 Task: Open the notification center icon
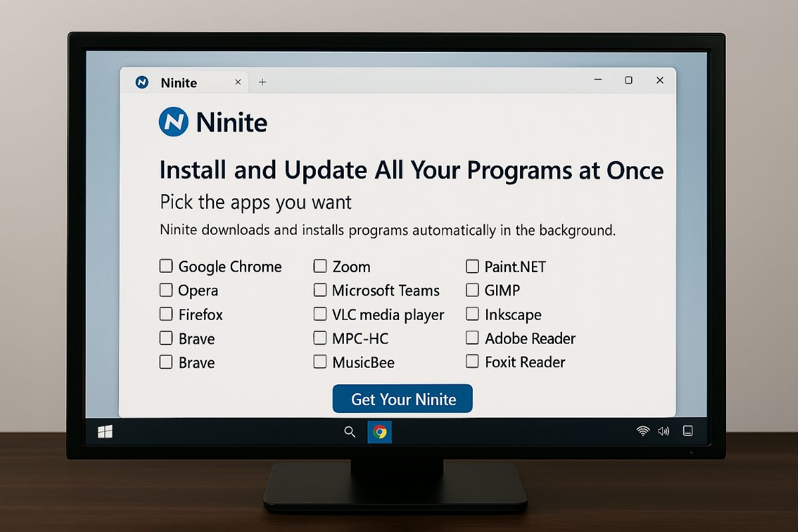point(688,431)
